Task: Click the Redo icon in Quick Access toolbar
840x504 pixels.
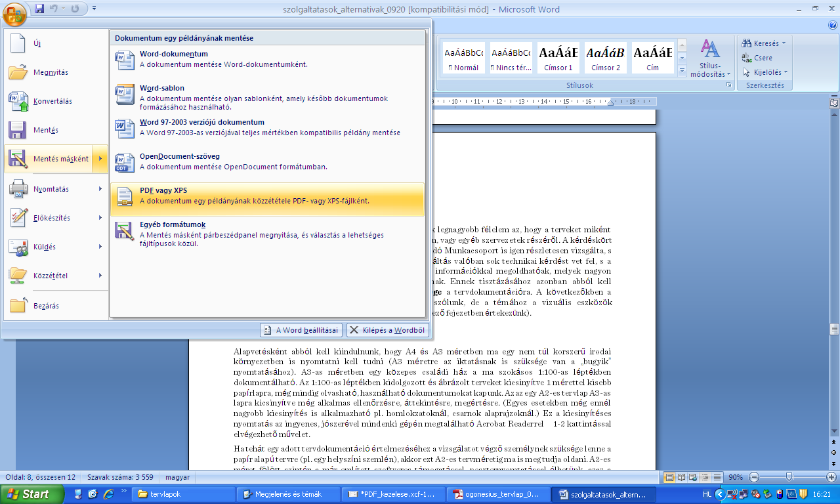Action: (x=75, y=9)
